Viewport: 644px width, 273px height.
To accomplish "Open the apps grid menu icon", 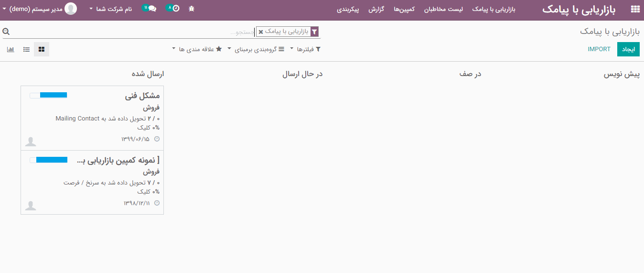I will [635, 9].
